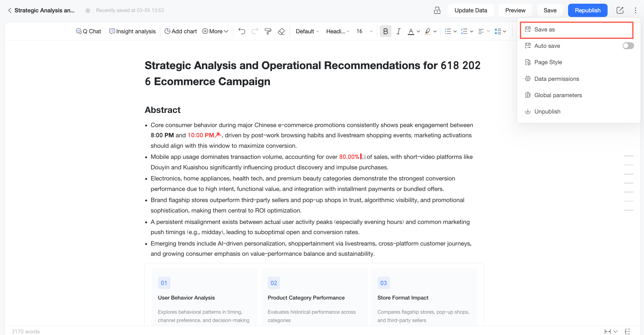Select the format painter tool
This screenshot has width=644, height=335.
(268, 31)
